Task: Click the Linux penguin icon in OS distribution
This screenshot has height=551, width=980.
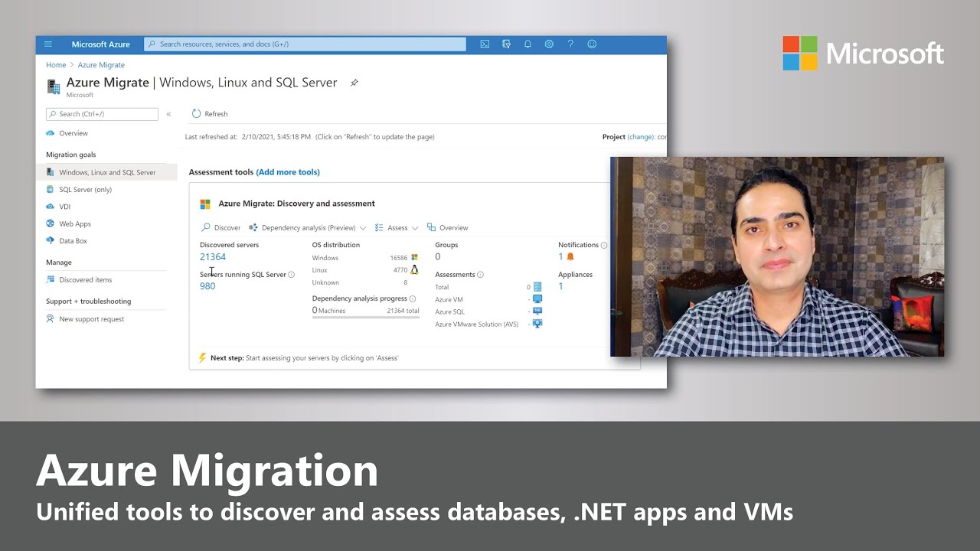Action: pyautogui.click(x=414, y=270)
